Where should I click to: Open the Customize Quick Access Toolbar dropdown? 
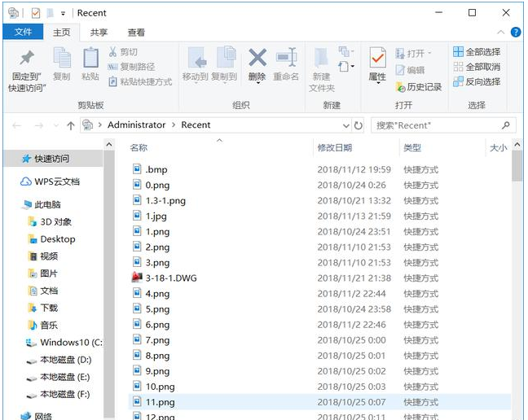point(63,14)
